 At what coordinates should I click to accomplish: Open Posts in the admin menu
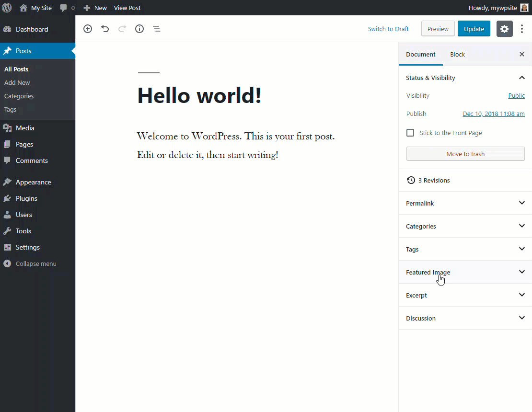(x=38, y=51)
